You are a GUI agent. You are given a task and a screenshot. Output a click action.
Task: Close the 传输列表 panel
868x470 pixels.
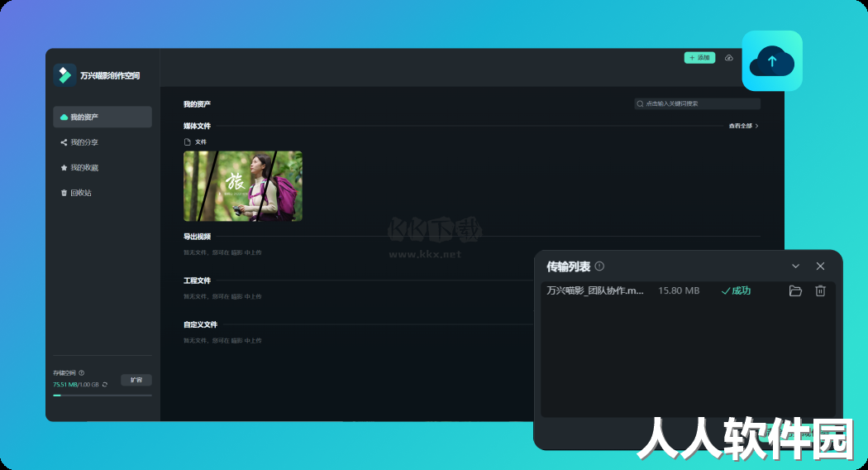[x=820, y=266]
